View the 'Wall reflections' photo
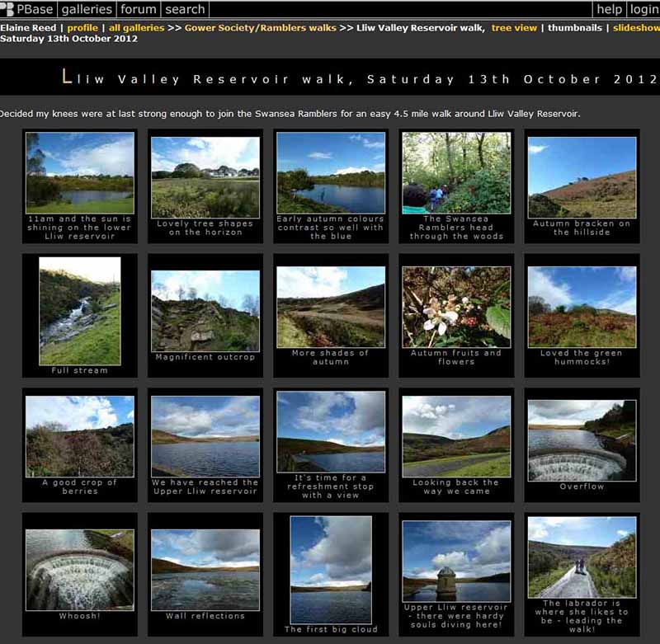660x644 pixels. coord(205,570)
